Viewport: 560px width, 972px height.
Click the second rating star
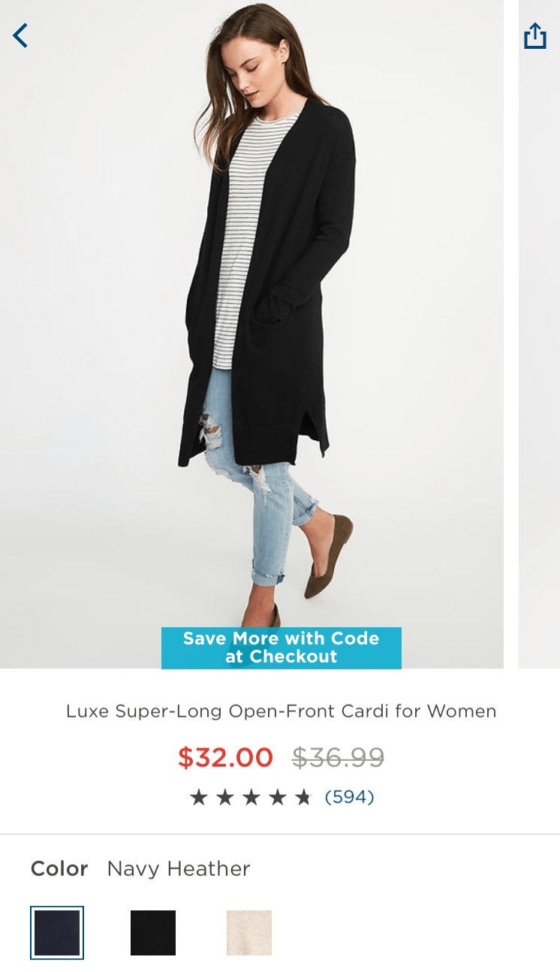(224, 797)
